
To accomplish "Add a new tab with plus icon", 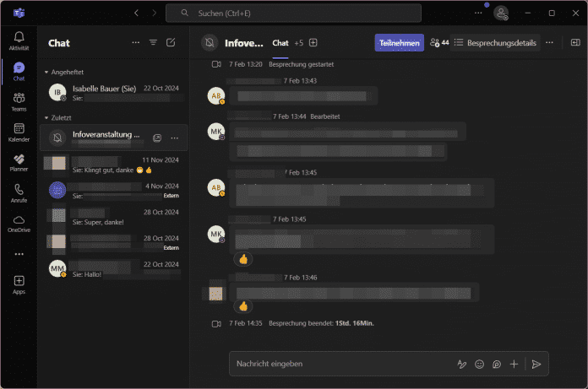I will click(x=313, y=43).
